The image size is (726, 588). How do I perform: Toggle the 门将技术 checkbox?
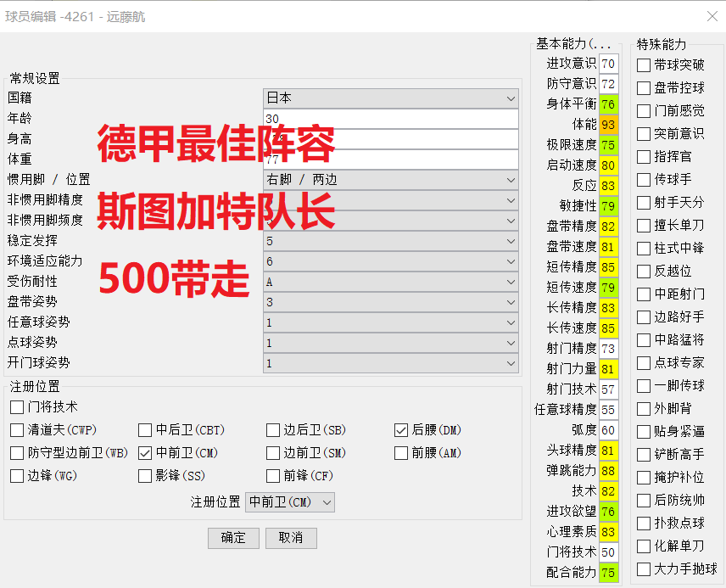17,407
